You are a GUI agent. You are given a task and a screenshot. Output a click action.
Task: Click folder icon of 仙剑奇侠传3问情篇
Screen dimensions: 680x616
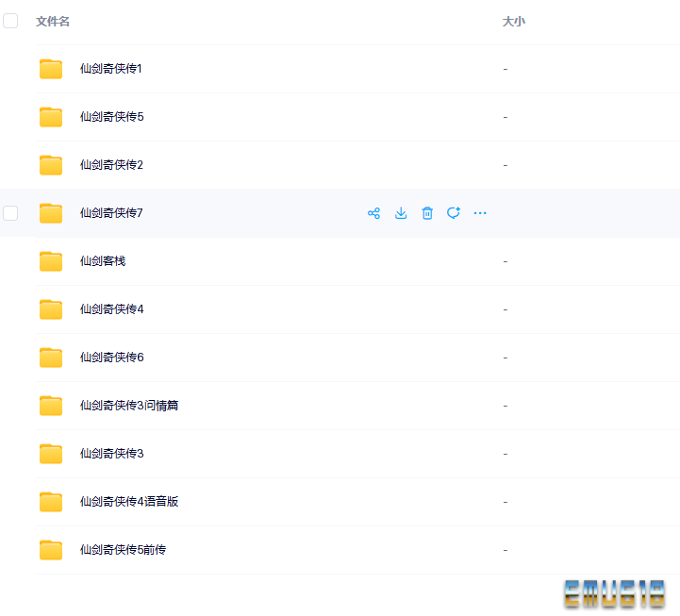click(51, 406)
